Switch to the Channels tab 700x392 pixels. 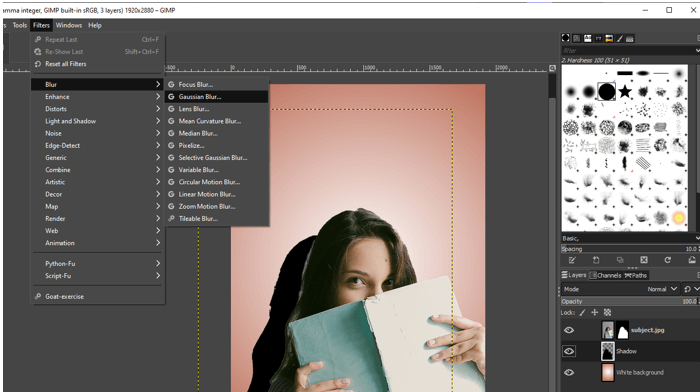(x=605, y=275)
